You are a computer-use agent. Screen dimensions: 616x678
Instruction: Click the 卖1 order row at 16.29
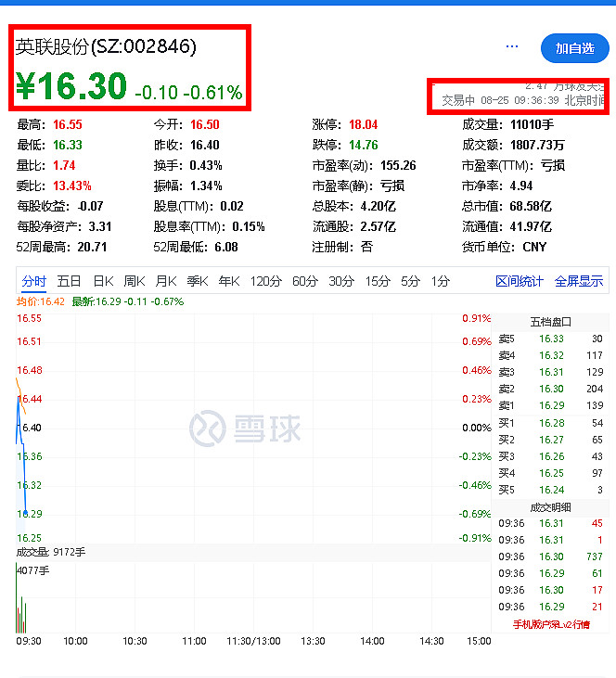[551, 405]
